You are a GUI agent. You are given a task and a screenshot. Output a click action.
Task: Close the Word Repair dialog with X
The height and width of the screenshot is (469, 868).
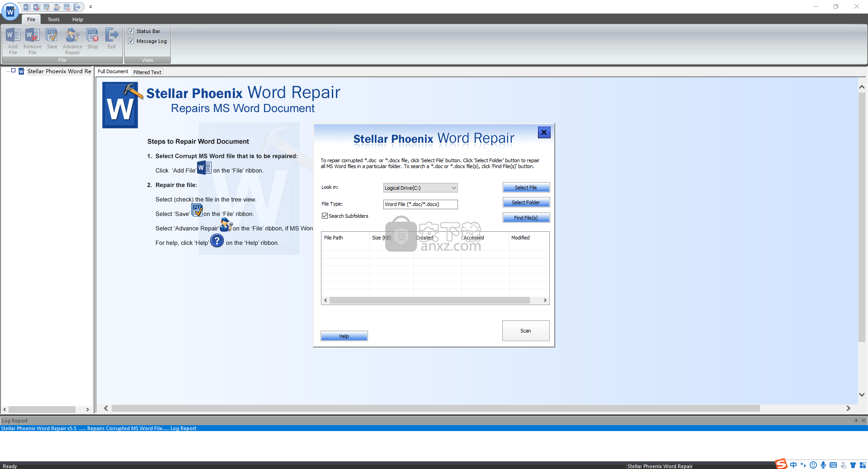pos(544,132)
